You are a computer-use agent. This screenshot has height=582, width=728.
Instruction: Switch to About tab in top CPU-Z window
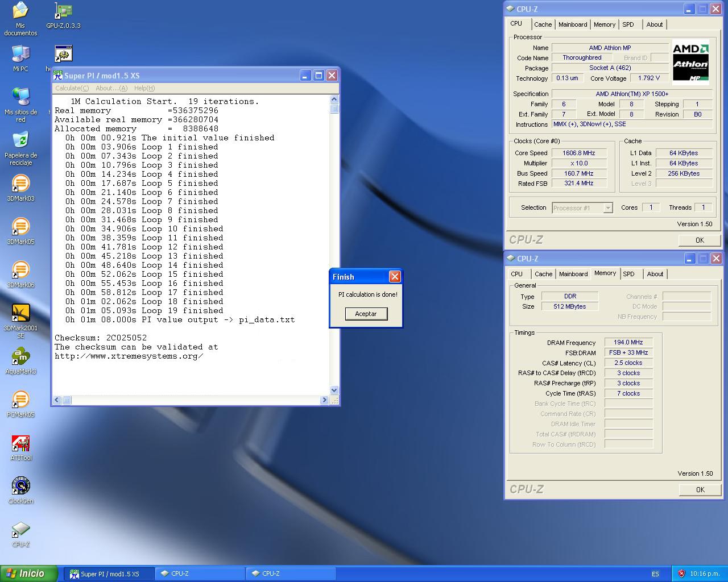pos(655,24)
